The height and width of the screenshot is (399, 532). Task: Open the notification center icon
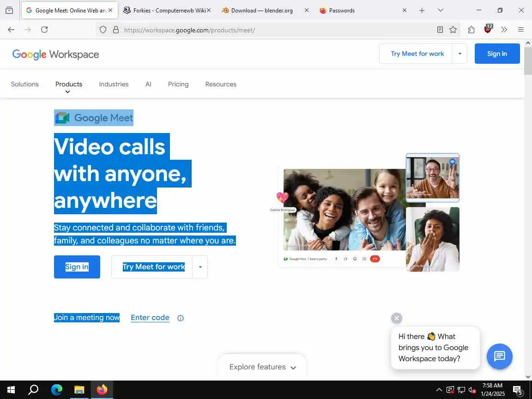tap(518, 391)
